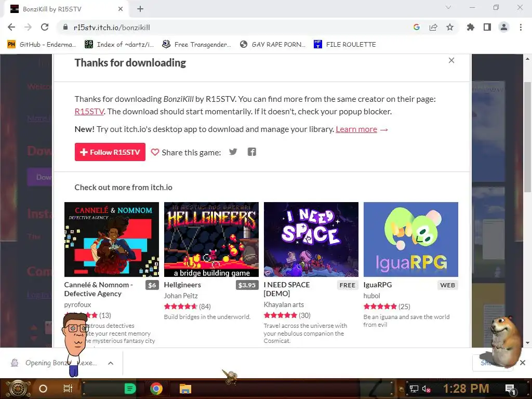Share this page via address bar icon

click(433, 27)
